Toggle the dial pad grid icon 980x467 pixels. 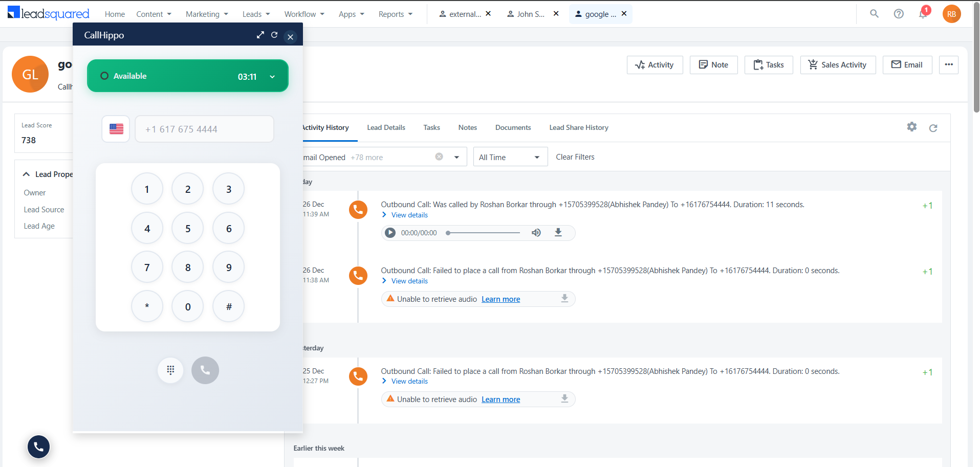[170, 370]
